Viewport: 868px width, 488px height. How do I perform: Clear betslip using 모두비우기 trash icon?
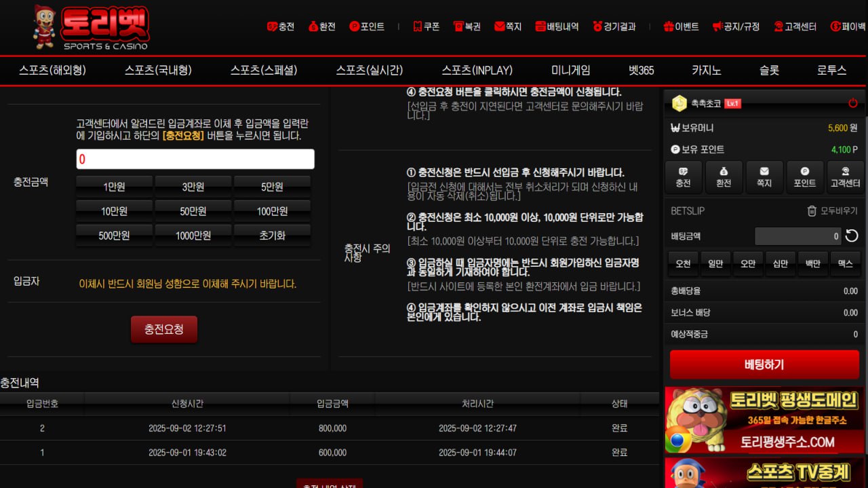[x=812, y=211]
